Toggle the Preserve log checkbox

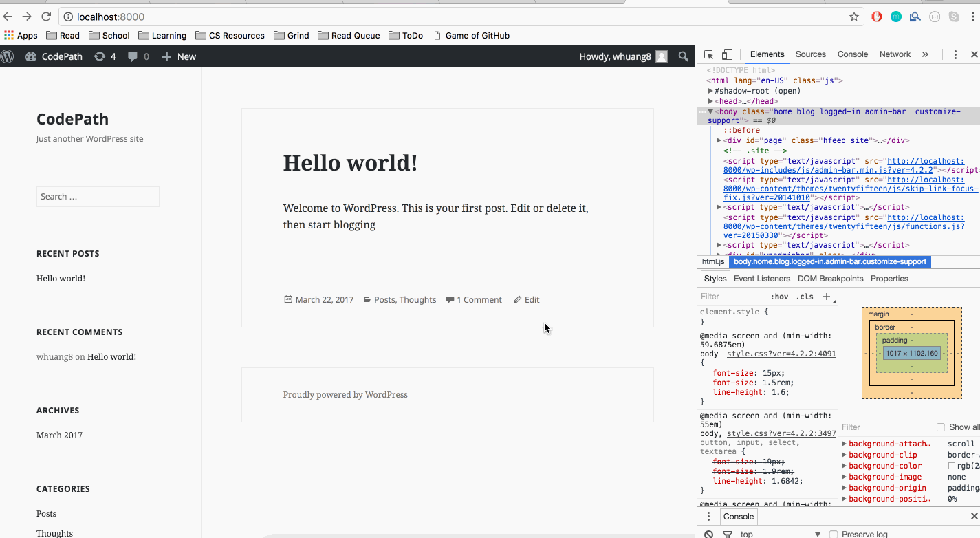834,535
